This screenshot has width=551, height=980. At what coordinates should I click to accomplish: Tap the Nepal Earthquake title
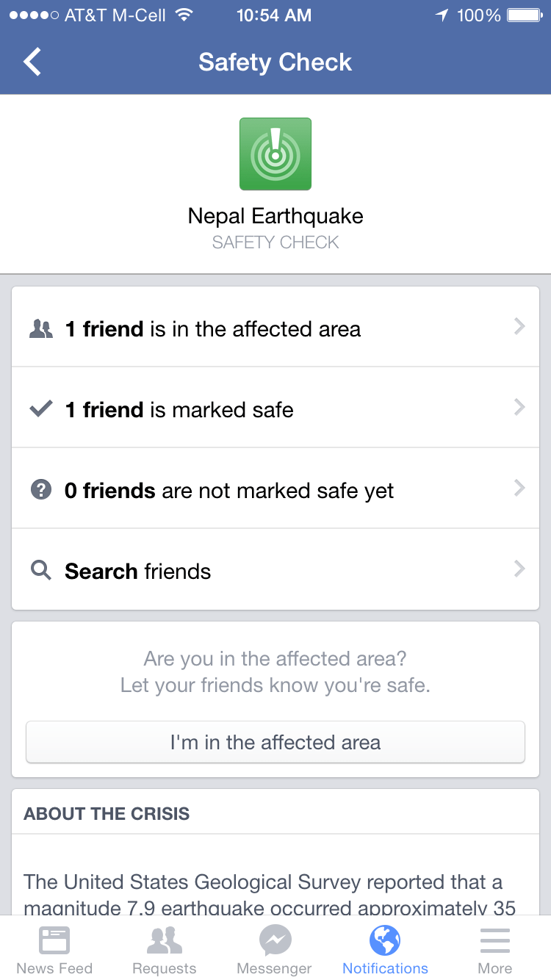[275, 216]
